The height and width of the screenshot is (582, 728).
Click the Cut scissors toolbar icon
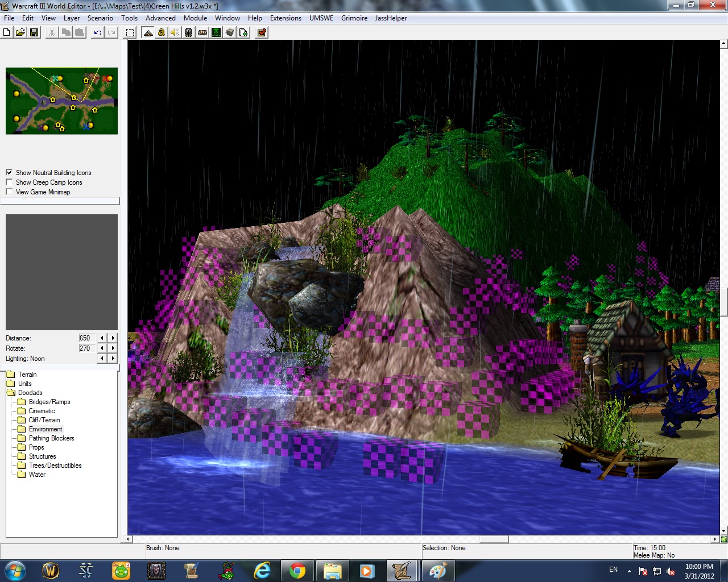(52, 32)
